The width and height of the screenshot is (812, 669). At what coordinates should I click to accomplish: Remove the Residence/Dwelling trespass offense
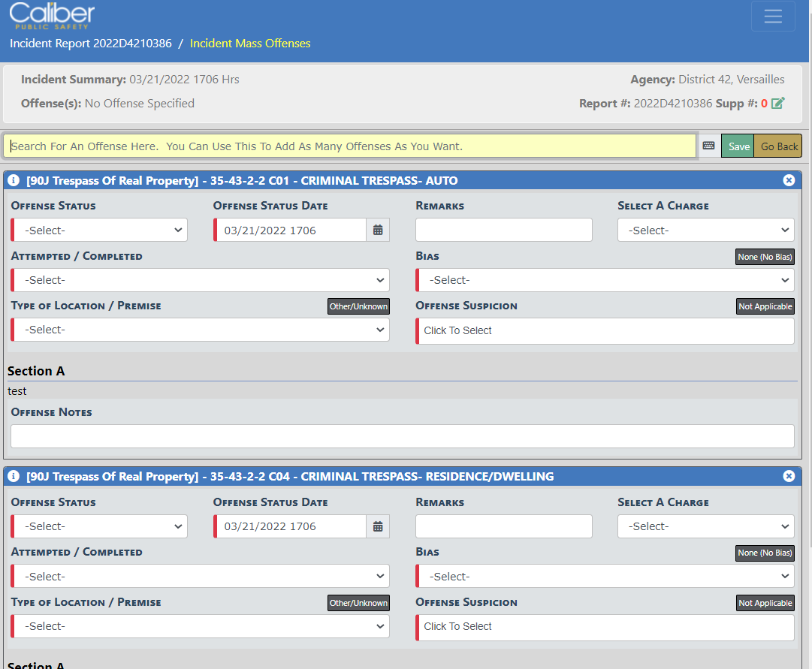[789, 476]
